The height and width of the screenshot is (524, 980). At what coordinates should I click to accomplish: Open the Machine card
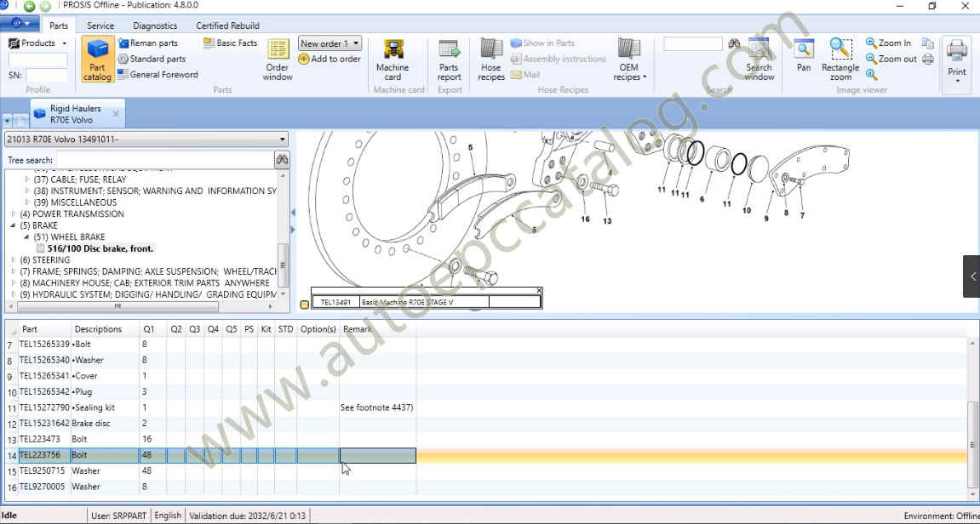(x=393, y=60)
